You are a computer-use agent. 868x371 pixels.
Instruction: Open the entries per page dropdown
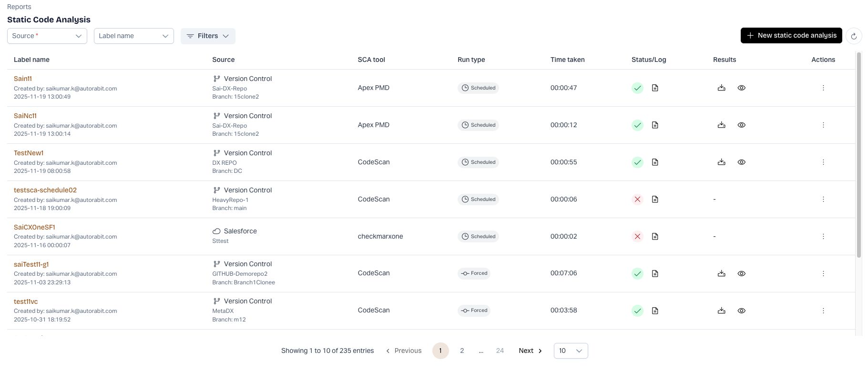[571, 351]
